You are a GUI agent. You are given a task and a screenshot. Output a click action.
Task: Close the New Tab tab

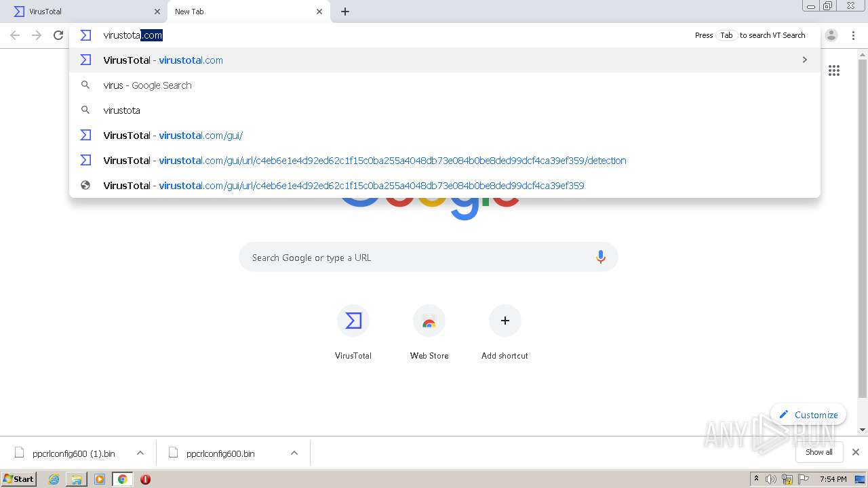pos(319,12)
